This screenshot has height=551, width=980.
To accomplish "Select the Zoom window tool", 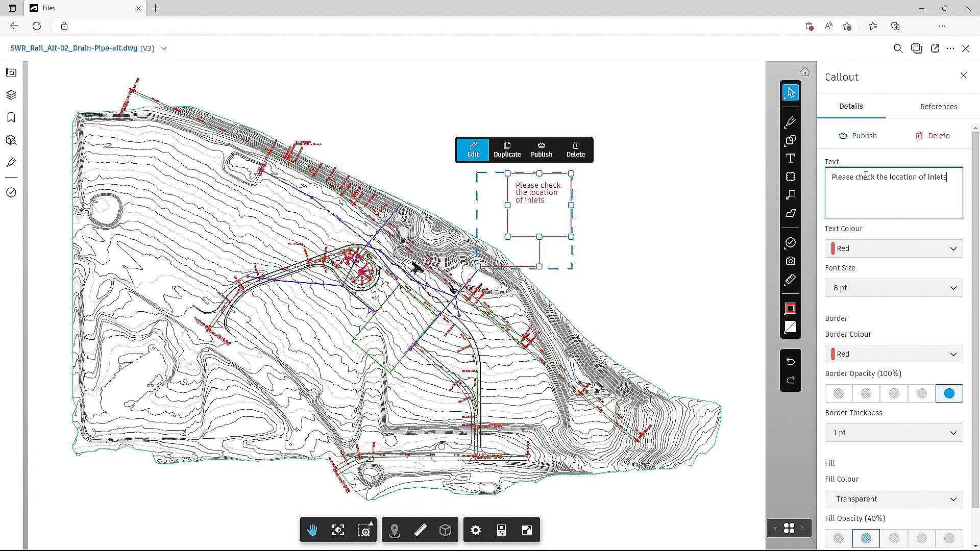I will pos(364,530).
